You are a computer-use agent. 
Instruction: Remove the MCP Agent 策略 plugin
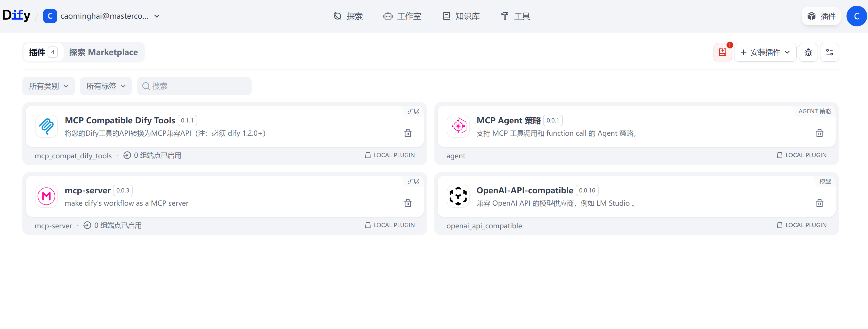pyautogui.click(x=820, y=133)
